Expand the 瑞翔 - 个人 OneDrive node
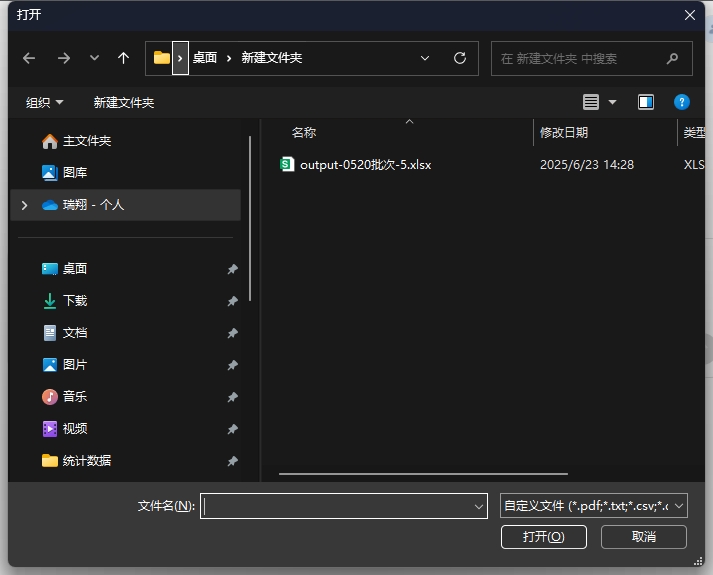Image resolution: width=713 pixels, height=575 pixels. [x=25, y=205]
